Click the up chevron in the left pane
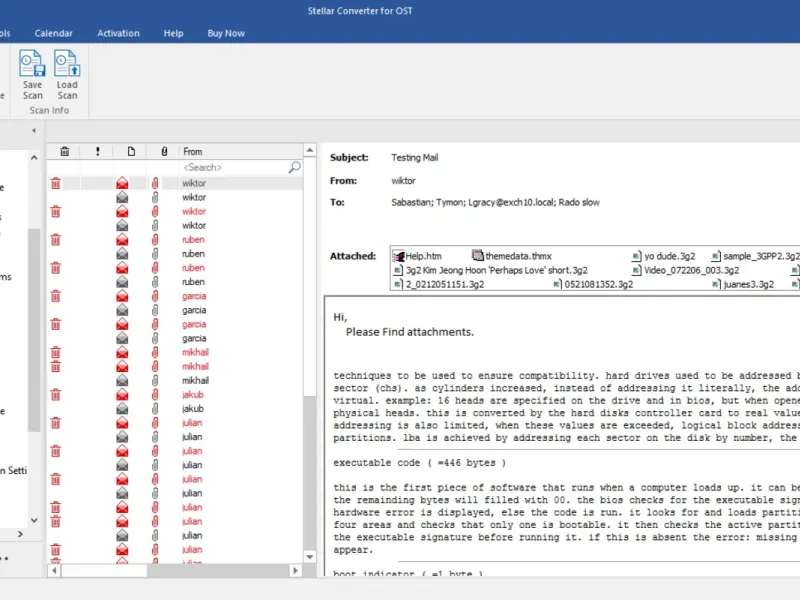The height and width of the screenshot is (600, 800). point(34,158)
